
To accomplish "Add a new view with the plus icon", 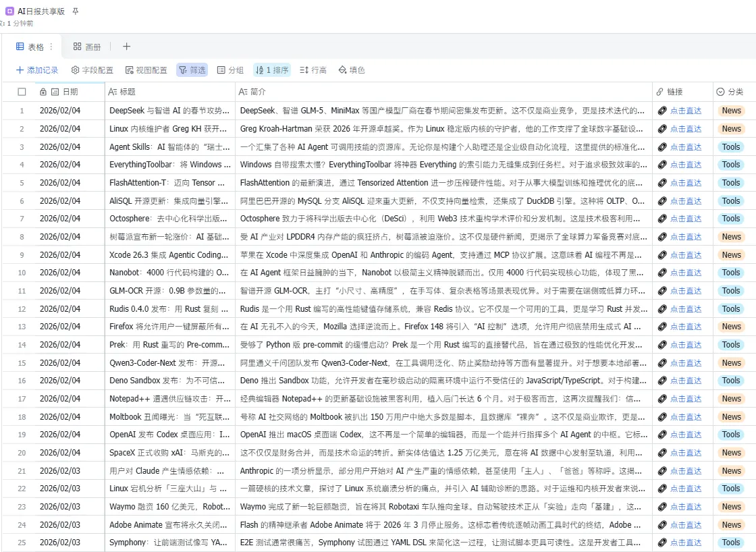I will 126,47.
